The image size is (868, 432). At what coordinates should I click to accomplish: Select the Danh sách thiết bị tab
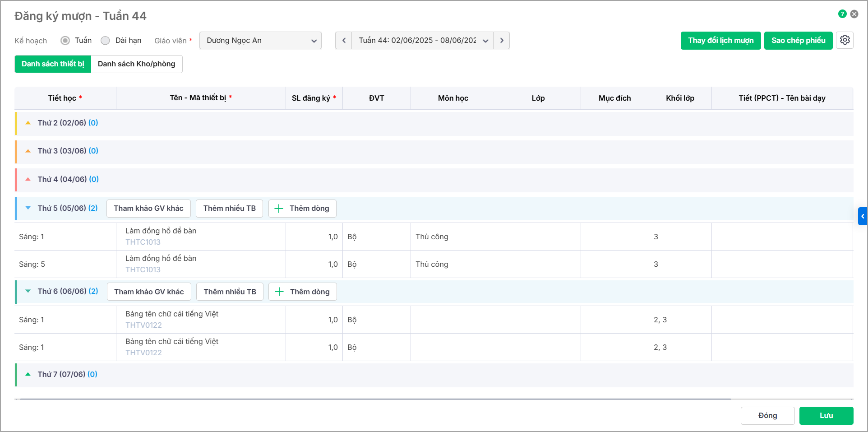tap(53, 64)
